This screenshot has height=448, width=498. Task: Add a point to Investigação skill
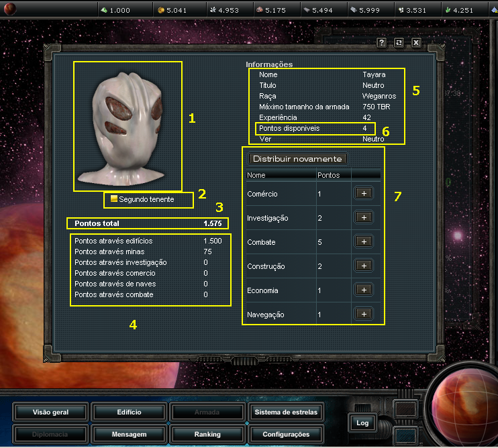click(363, 217)
